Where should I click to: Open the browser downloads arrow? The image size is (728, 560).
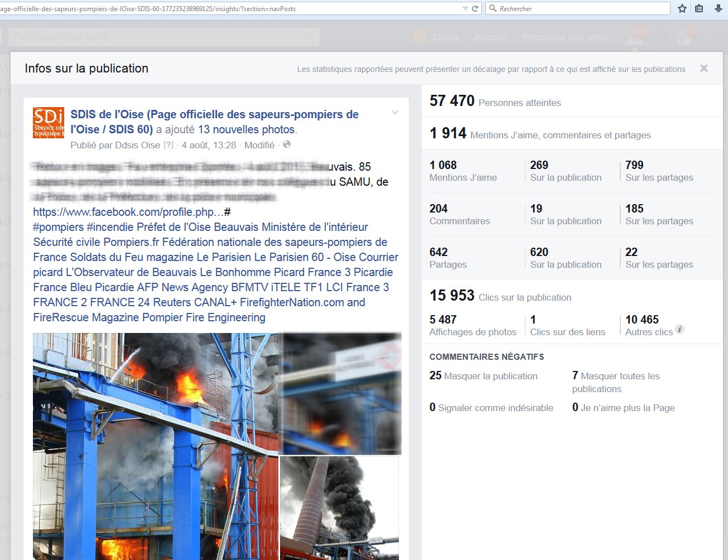tap(718, 8)
